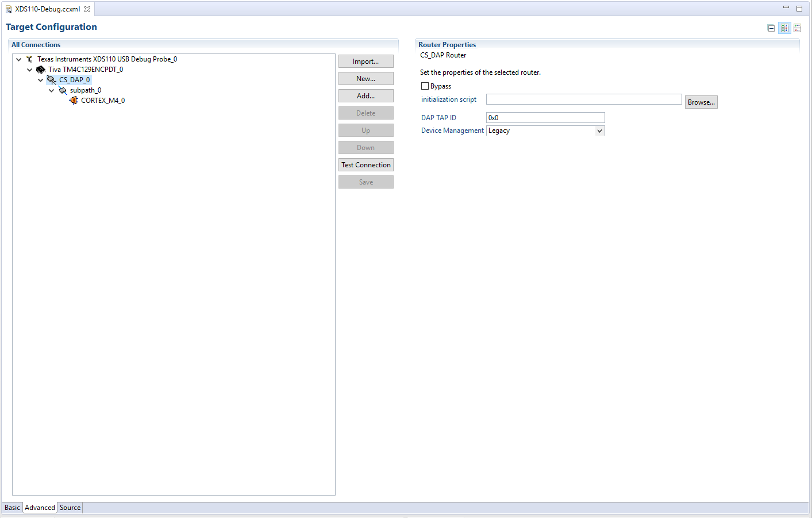The width and height of the screenshot is (812, 518).
Task: Click the Import... button
Action: tap(365, 62)
